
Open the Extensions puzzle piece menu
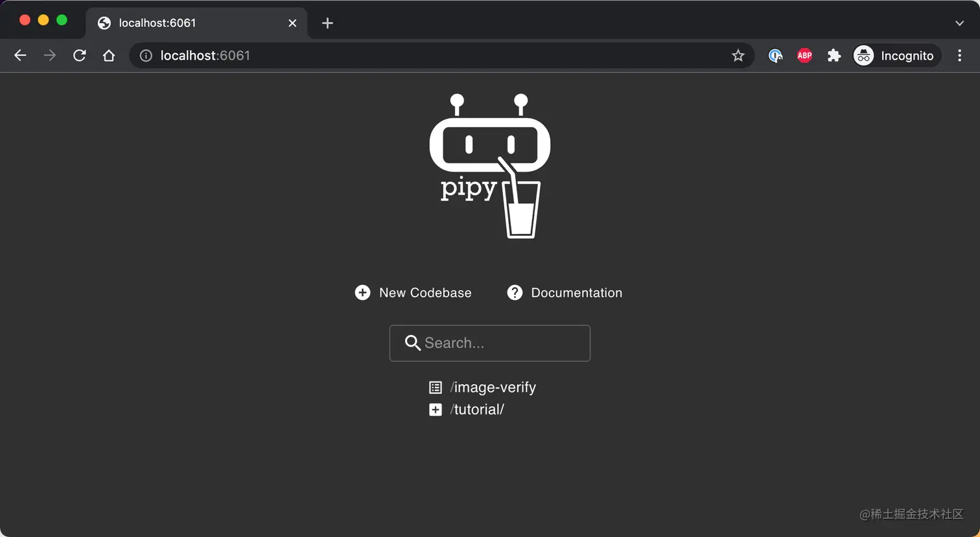834,56
